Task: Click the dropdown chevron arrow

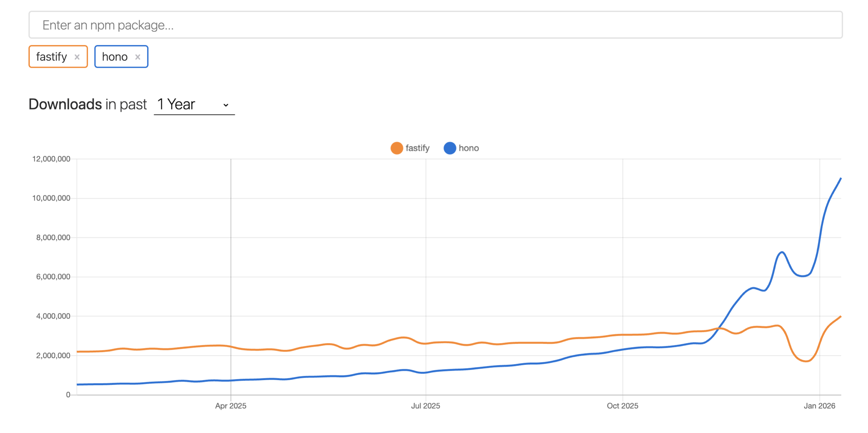Action: [226, 105]
